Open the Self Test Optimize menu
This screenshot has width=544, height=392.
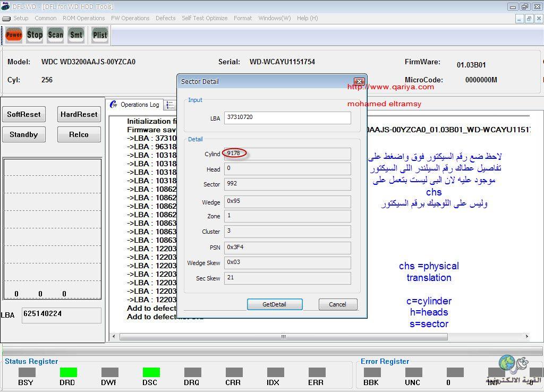click(x=205, y=18)
